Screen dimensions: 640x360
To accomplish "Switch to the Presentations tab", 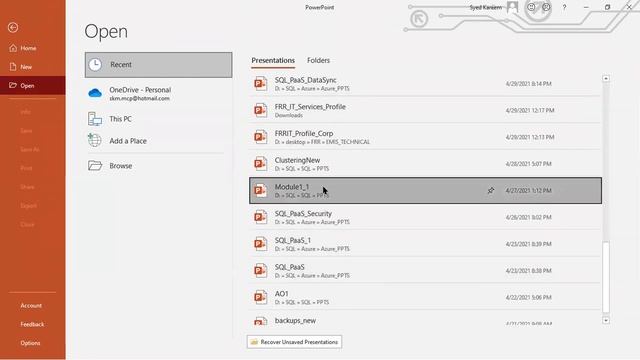I will tap(273, 60).
